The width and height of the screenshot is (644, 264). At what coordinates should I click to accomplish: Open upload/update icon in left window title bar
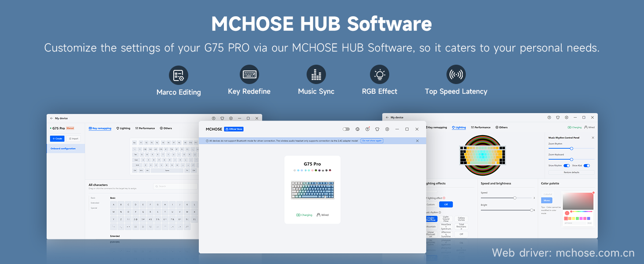tap(214, 118)
